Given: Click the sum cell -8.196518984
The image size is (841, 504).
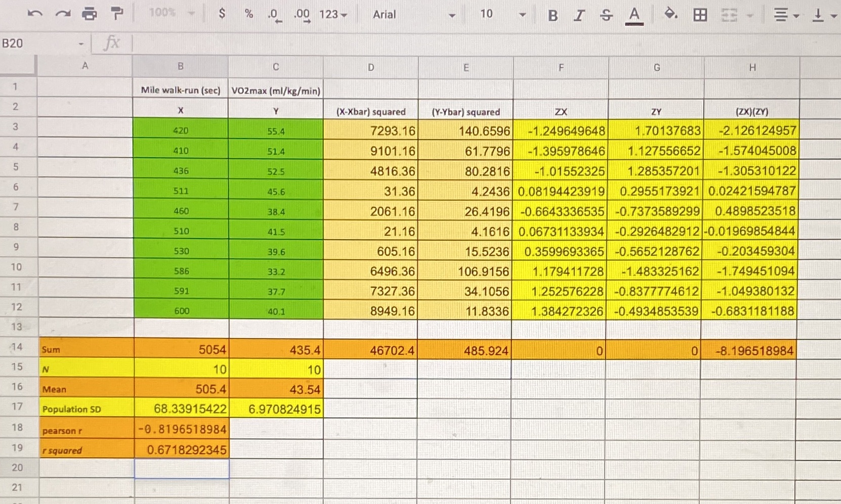Looking at the screenshot, I should 748,350.
